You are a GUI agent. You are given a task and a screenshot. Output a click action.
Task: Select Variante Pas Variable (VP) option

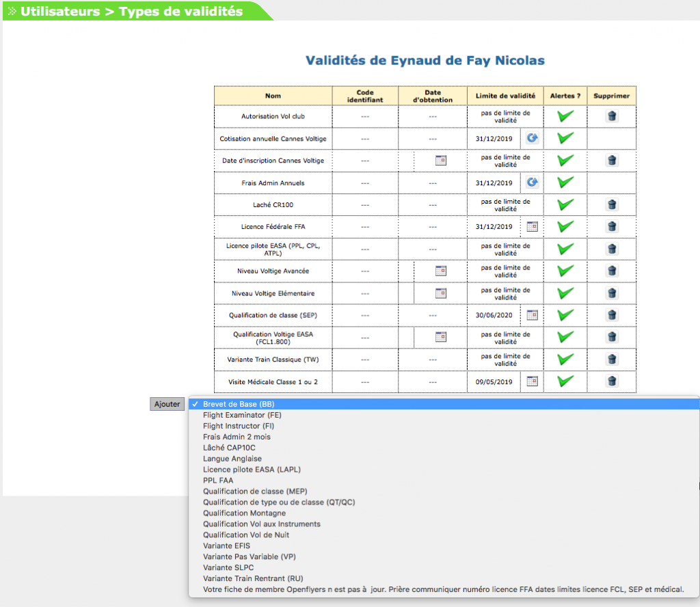[x=444, y=556]
